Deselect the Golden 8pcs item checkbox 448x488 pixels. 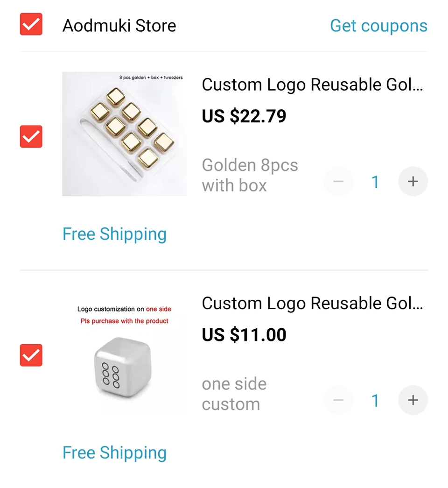click(x=31, y=136)
